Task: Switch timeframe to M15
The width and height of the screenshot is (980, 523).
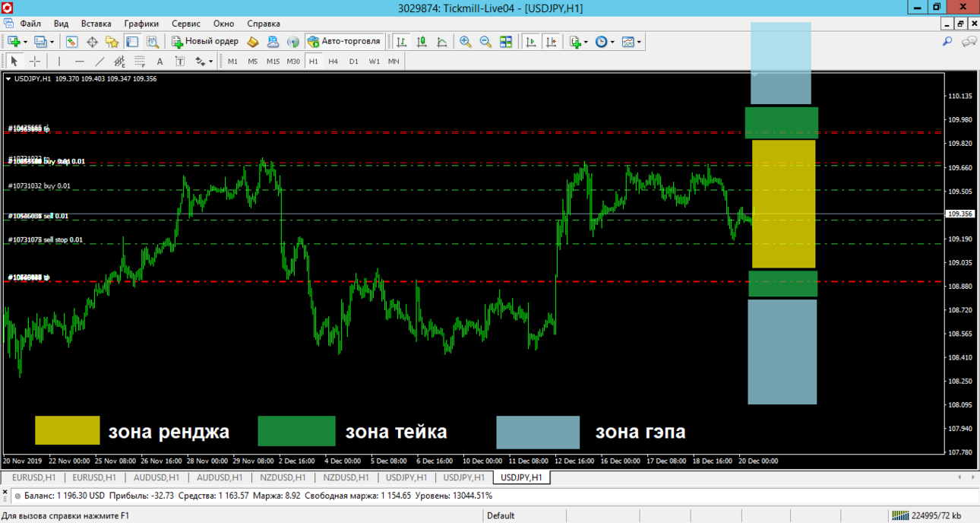Action: pos(273,62)
